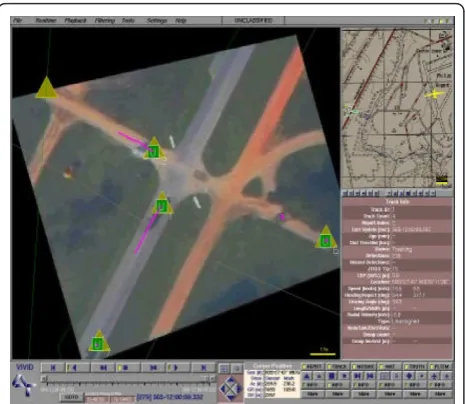This screenshot has width=465, height=404.
Task: Open the Help menu
Action: [181, 21]
